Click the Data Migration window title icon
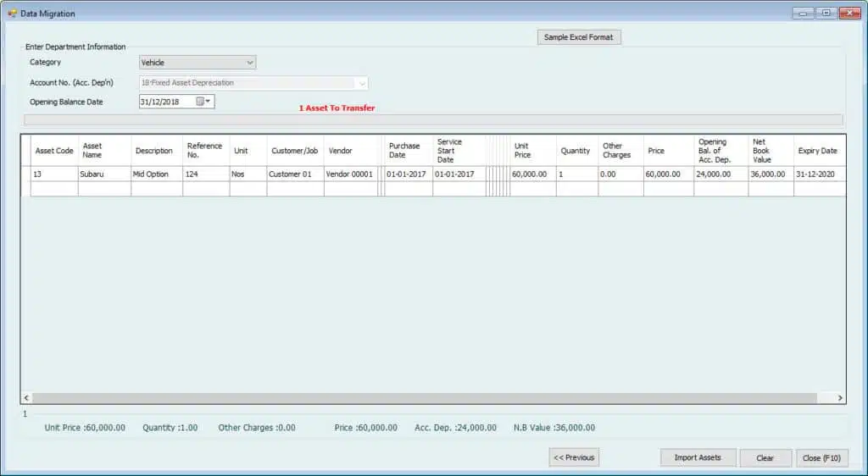The image size is (868, 476). click(12, 14)
